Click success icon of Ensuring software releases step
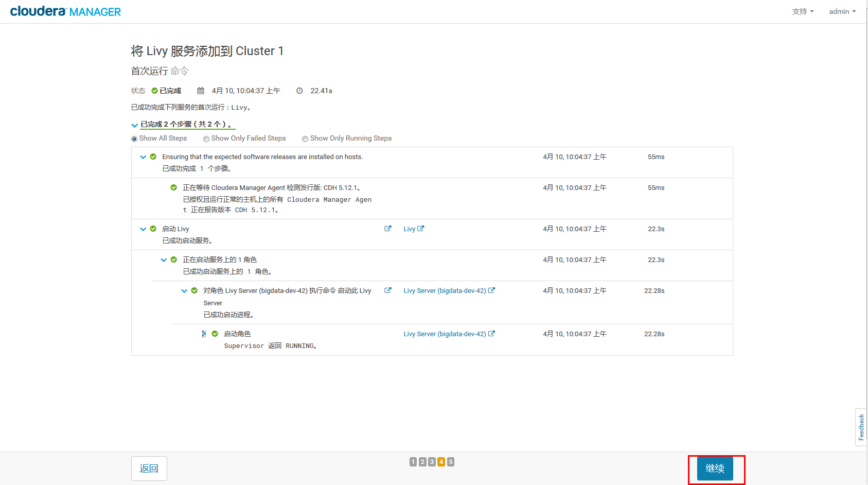 pos(153,157)
